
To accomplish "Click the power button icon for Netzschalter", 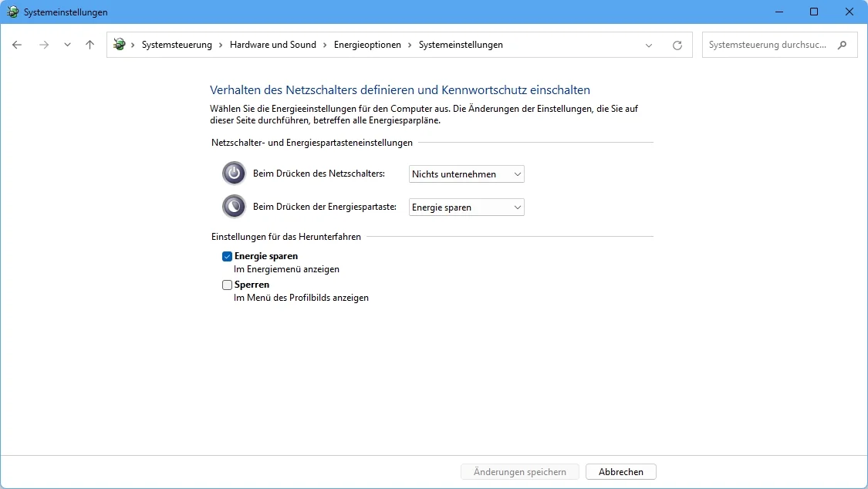I will tap(234, 173).
